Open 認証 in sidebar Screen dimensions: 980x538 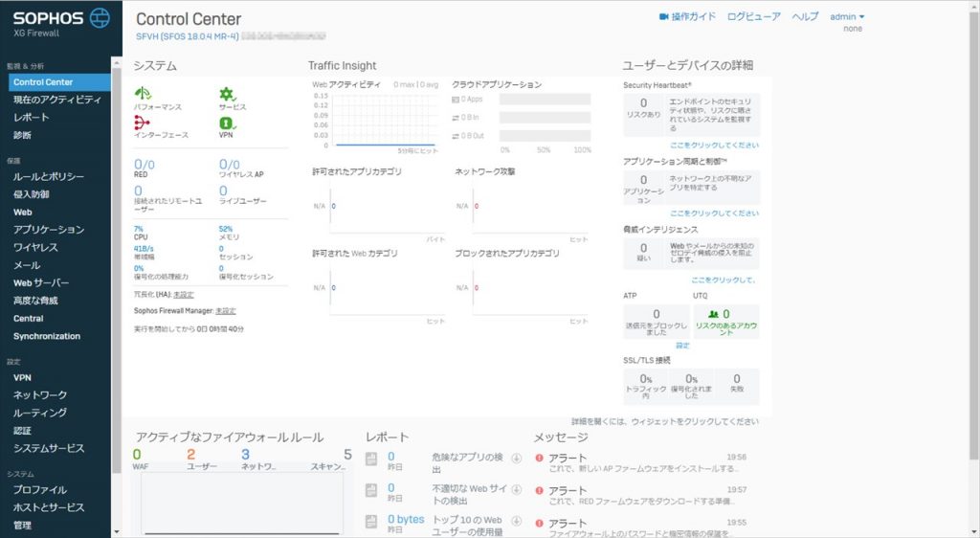pos(22,431)
